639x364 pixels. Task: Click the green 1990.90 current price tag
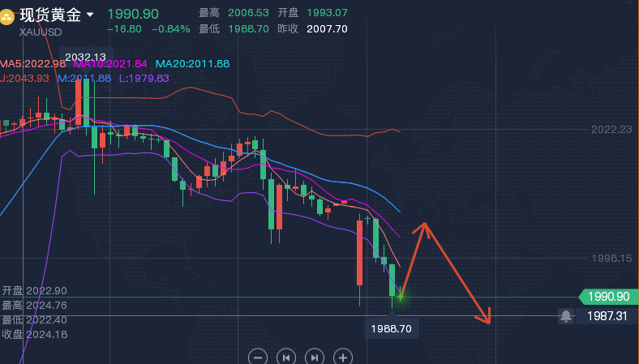tap(608, 297)
